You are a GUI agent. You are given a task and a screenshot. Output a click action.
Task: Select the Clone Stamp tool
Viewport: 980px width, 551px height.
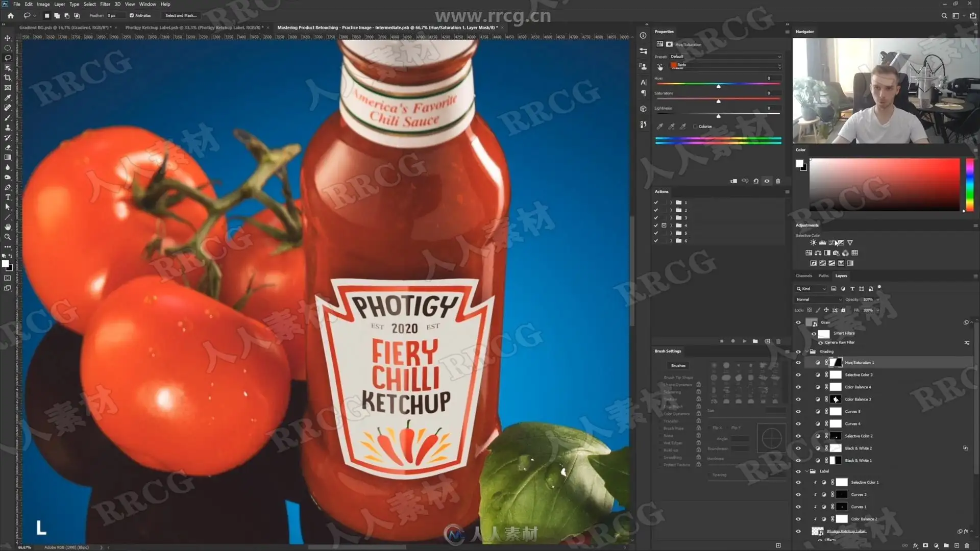pyautogui.click(x=8, y=128)
